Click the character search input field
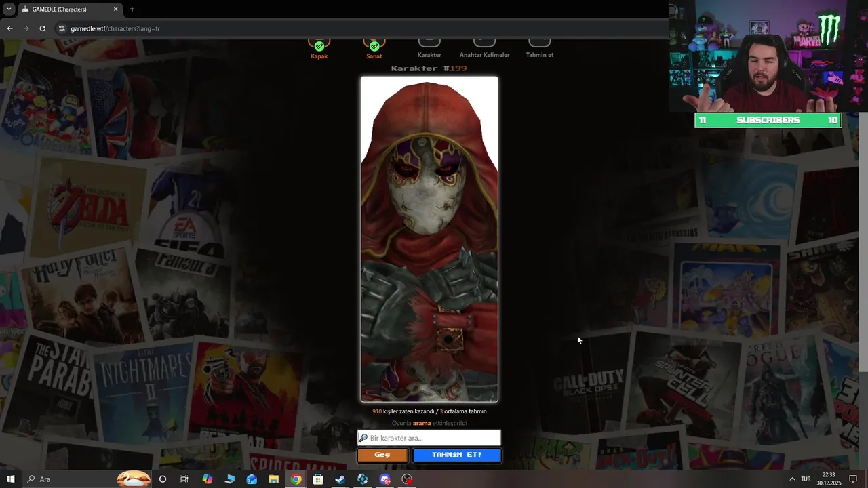 [x=429, y=438]
